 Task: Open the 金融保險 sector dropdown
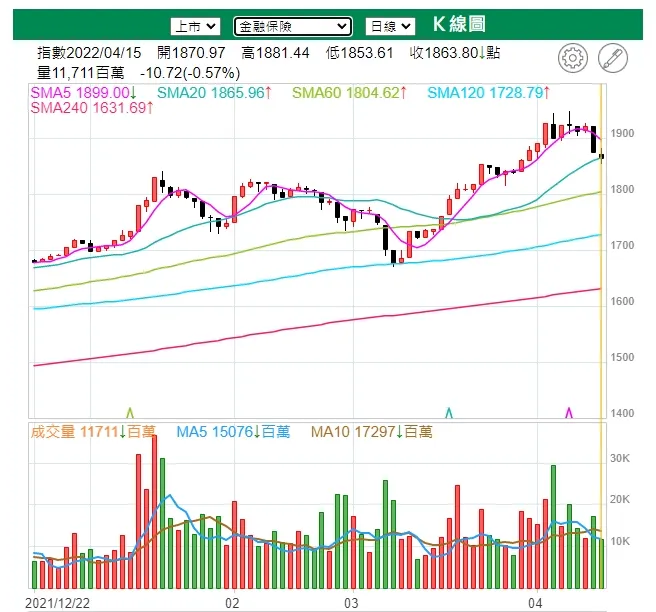[x=292, y=26]
